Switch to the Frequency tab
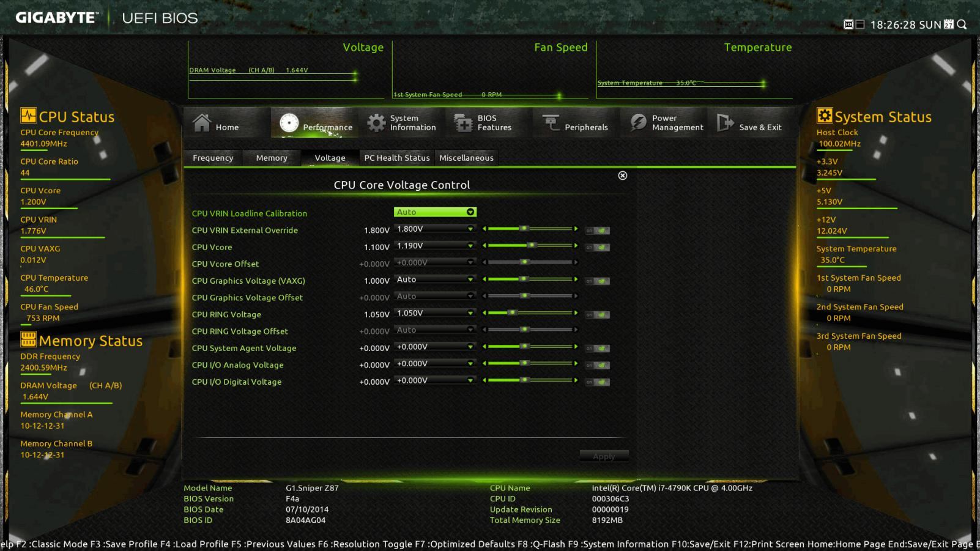Screen dimensions: 980x551 pyautogui.click(x=213, y=158)
